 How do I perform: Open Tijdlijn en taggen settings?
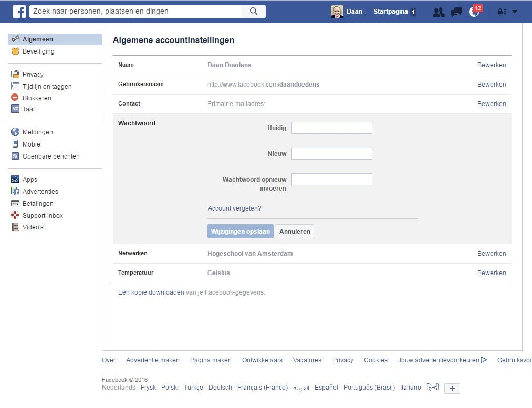coord(47,87)
